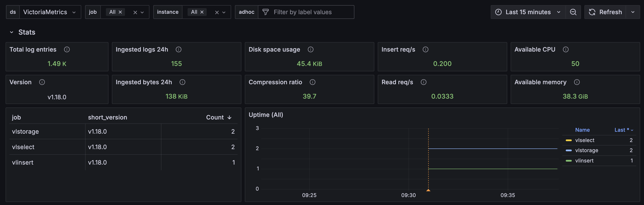
Task: Click the Available CPU value 50
Action: click(x=575, y=64)
